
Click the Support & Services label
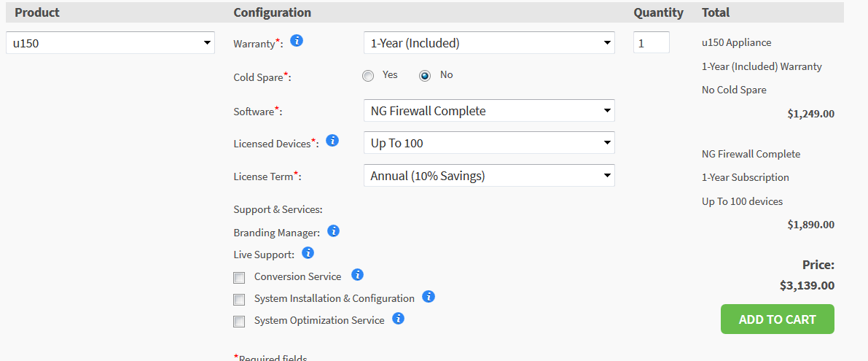coord(278,210)
